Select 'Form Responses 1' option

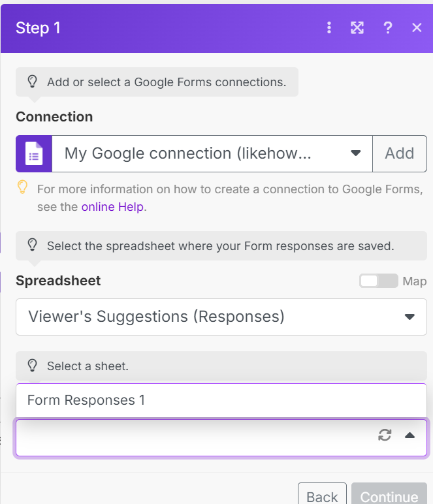click(86, 400)
